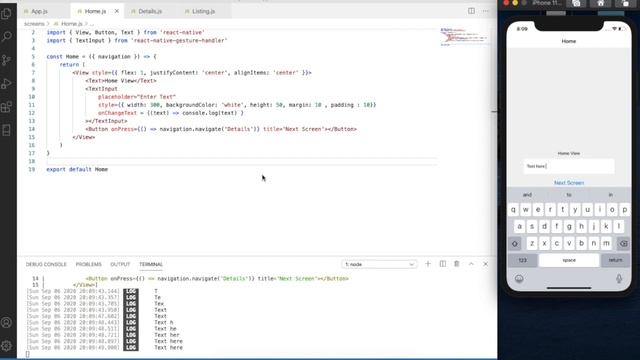Split the terminal pane

pyautogui.click(x=443, y=264)
